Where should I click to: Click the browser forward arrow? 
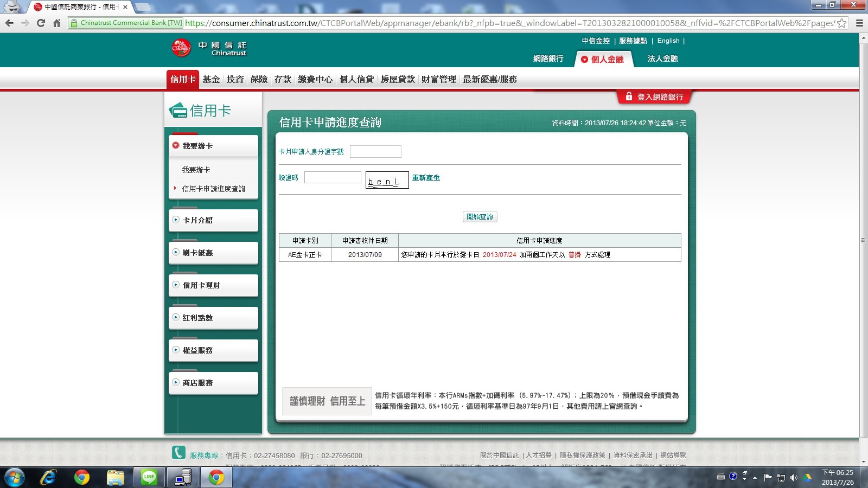click(x=25, y=23)
